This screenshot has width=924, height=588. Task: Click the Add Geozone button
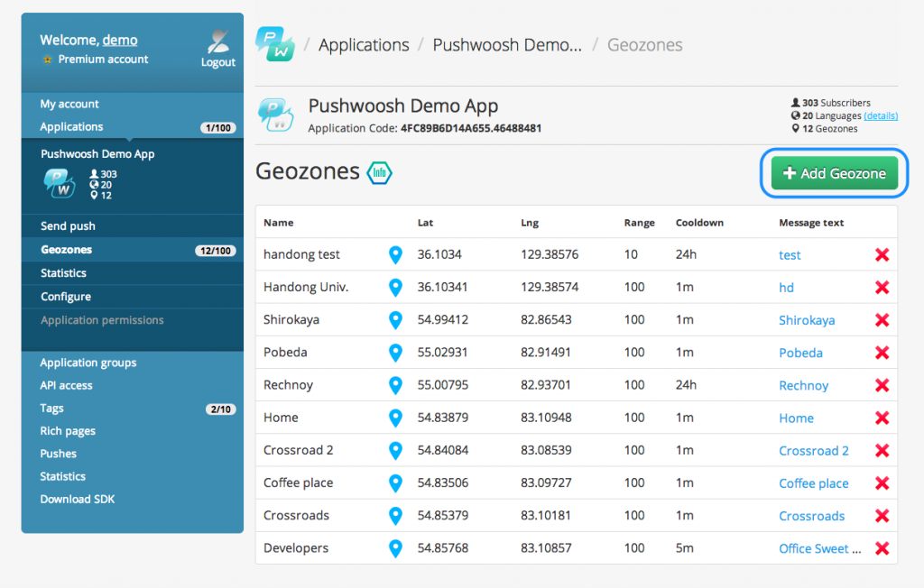click(835, 173)
